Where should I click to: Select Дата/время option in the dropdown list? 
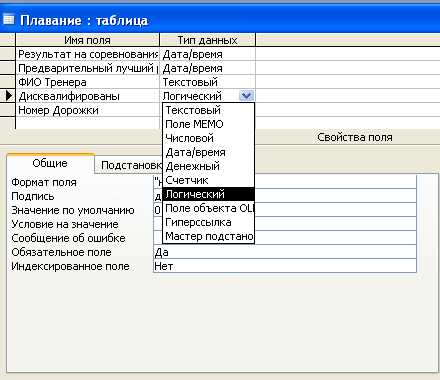tap(208, 152)
